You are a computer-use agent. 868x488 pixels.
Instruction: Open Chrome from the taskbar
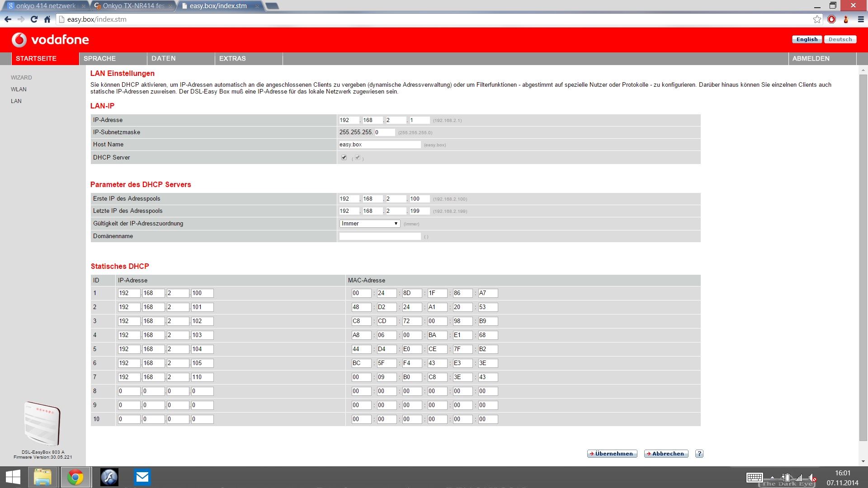click(75, 477)
